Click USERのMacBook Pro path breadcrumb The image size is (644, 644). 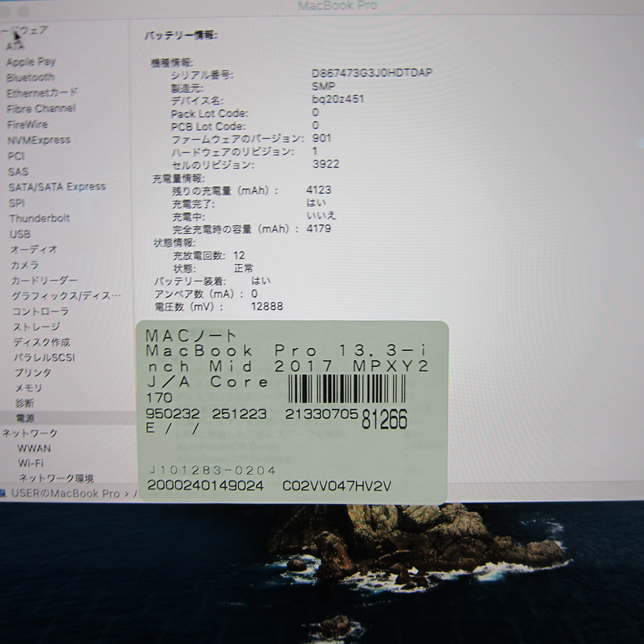tap(65, 493)
